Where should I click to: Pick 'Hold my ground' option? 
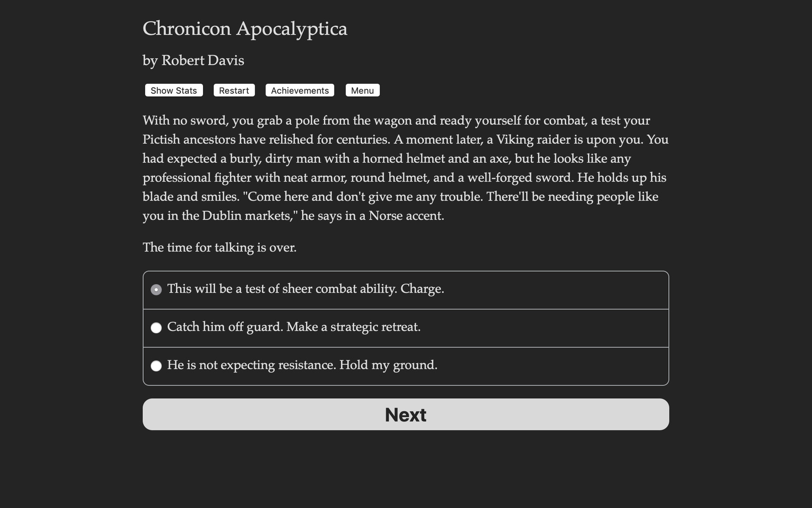(x=303, y=365)
